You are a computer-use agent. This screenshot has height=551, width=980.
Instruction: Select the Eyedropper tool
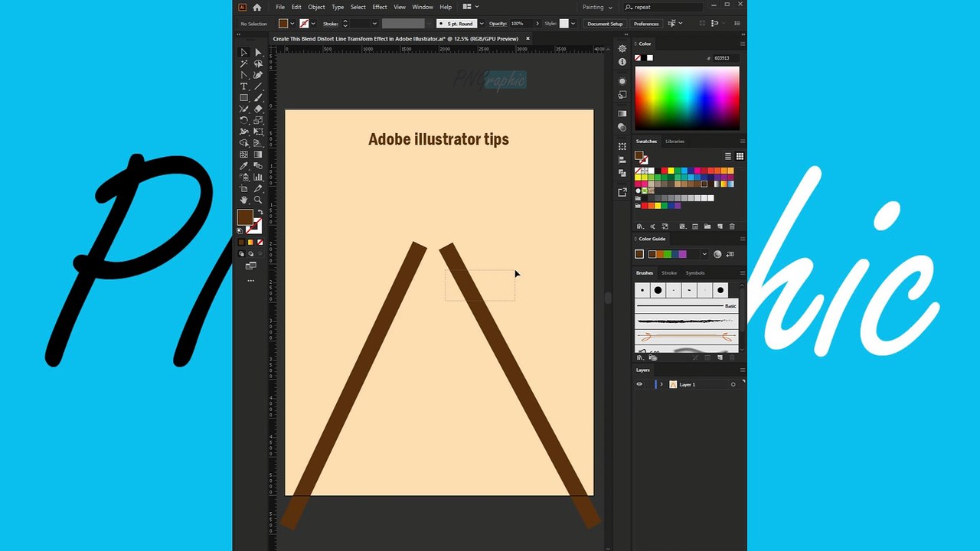point(243,166)
